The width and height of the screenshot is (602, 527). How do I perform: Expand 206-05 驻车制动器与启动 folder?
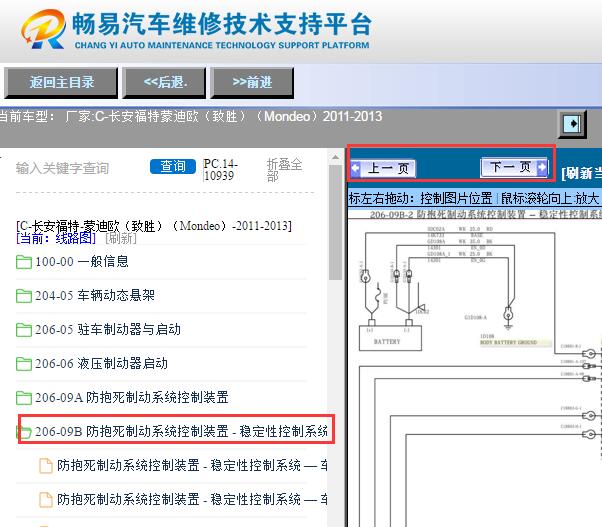click(108, 329)
